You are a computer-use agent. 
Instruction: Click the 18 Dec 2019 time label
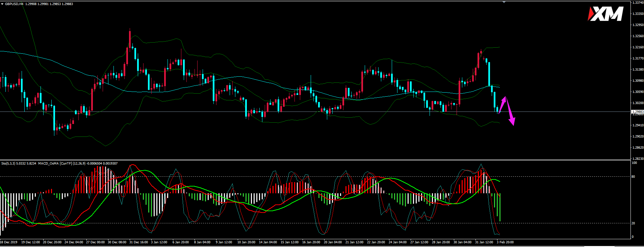click(x=9, y=242)
